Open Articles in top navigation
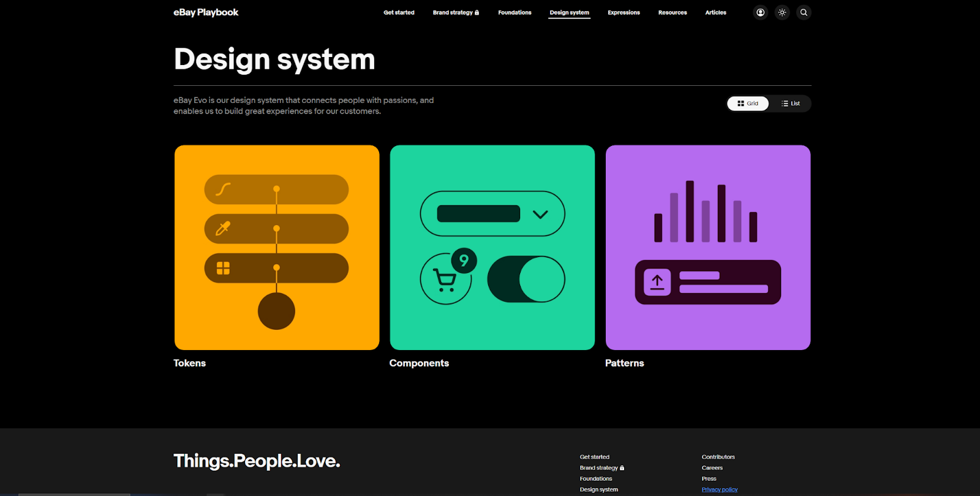Image resolution: width=980 pixels, height=496 pixels. [715, 12]
